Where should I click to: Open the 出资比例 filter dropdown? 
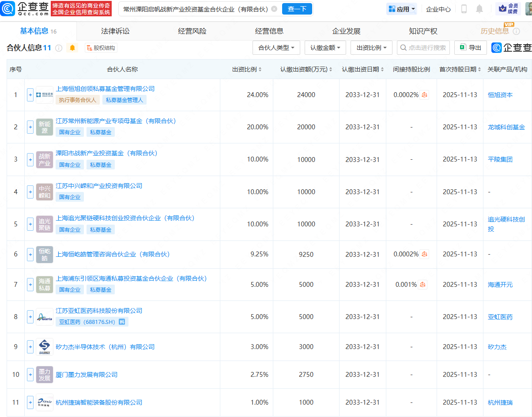click(371, 48)
